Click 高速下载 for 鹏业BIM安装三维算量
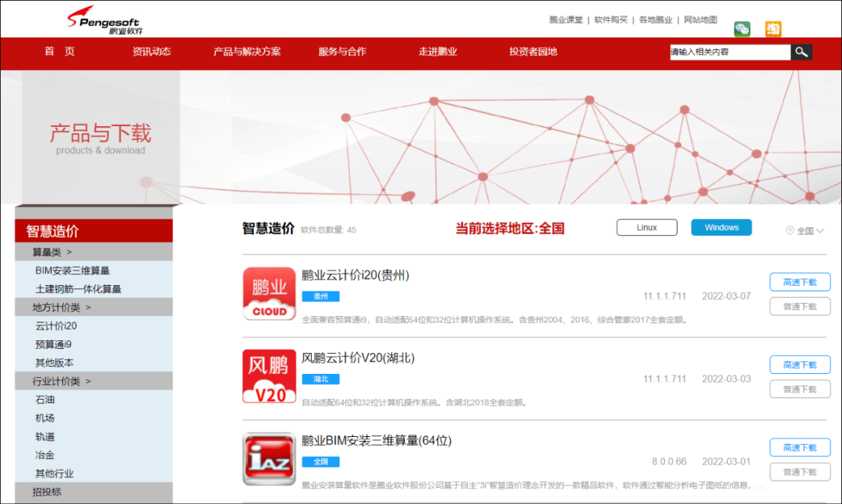 (x=800, y=447)
